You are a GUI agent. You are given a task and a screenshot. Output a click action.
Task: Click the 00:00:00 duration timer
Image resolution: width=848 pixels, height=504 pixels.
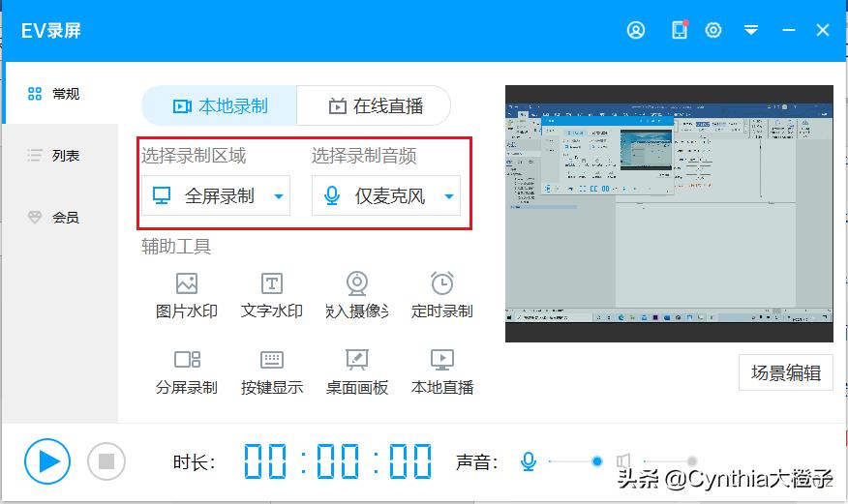[338, 461]
